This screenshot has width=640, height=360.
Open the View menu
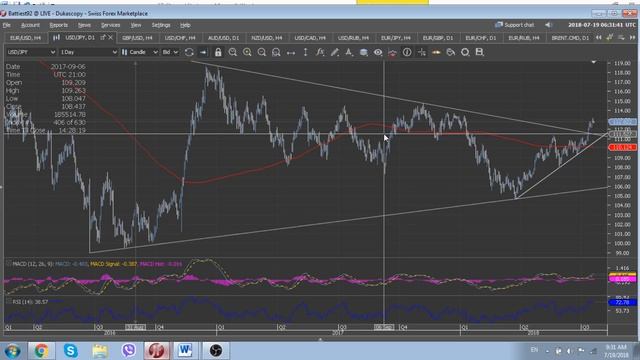coord(136,25)
